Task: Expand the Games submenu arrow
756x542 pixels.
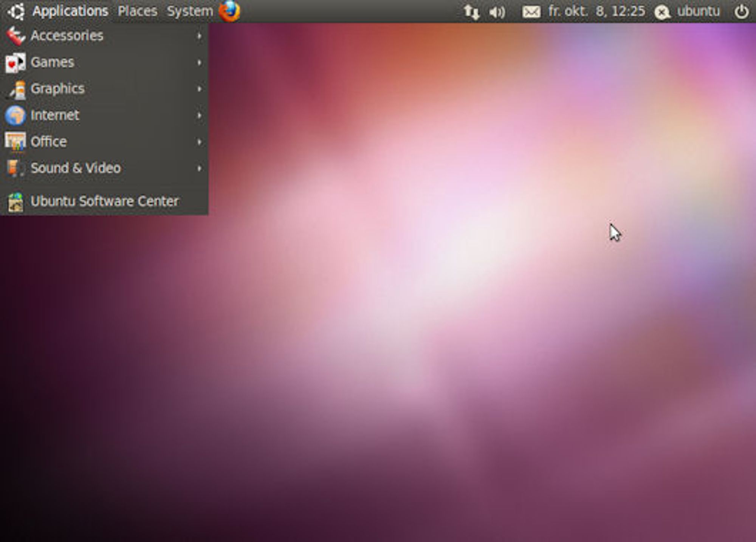Action: [199, 62]
